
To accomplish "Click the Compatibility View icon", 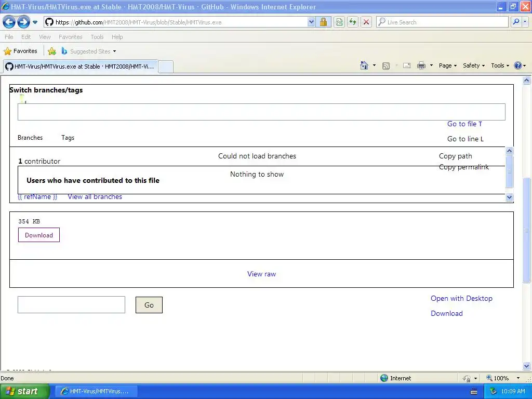I will pyautogui.click(x=339, y=22).
